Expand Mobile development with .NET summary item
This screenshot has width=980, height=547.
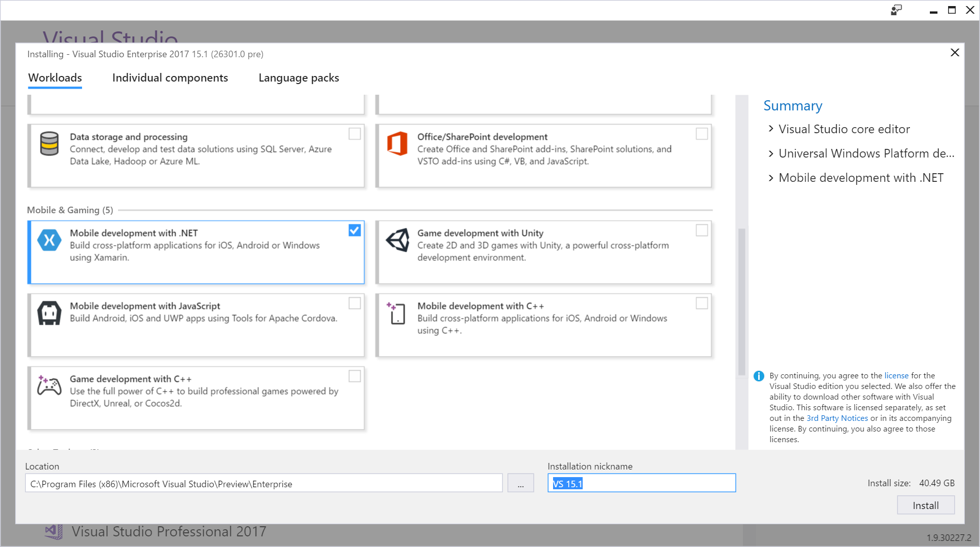[771, 178]
